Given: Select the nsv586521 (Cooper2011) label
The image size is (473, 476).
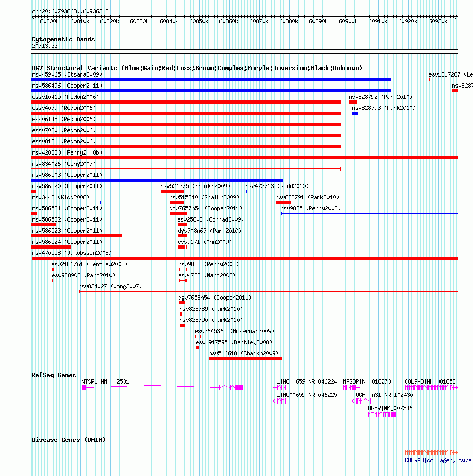Looking at the screenshot, I should click(67, 209).
